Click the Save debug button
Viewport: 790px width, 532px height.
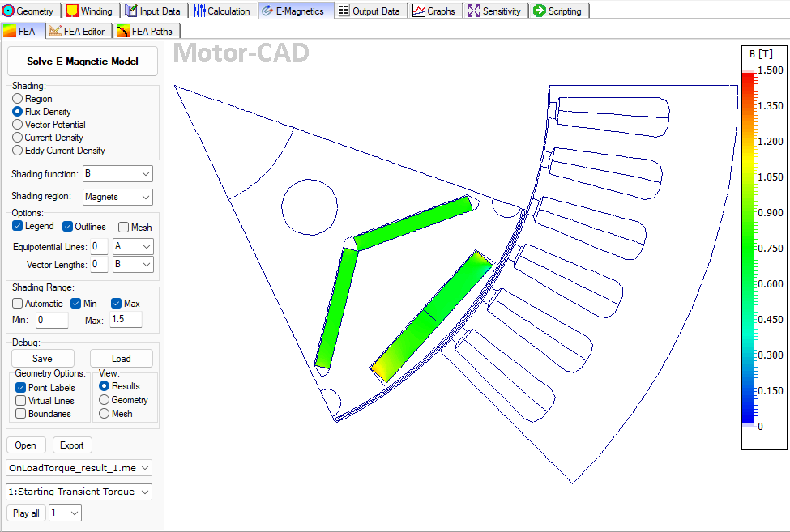[43, 359]
